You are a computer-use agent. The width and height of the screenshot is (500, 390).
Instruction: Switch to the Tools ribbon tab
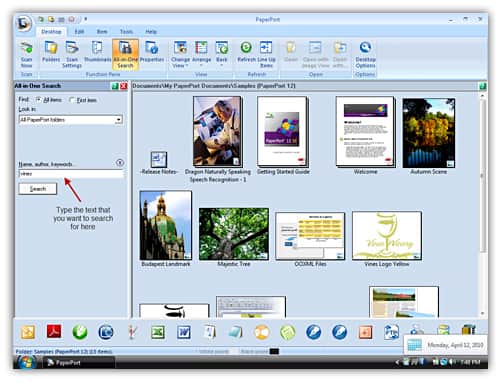(126, 32)
